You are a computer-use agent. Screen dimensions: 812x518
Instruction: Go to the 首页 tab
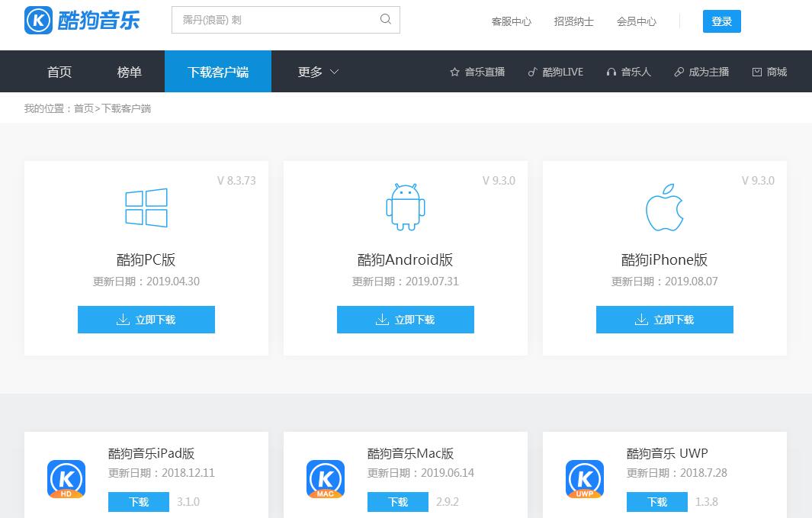click(x=59, y=72)
